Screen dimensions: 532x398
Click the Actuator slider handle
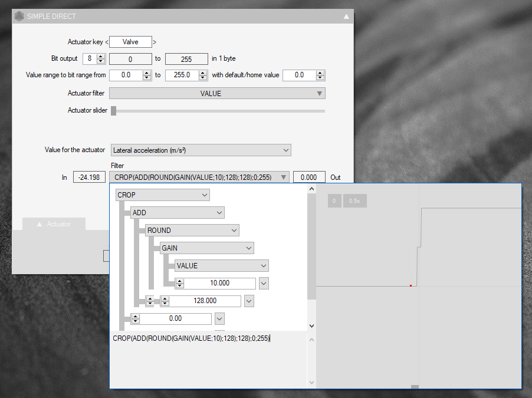114,110
